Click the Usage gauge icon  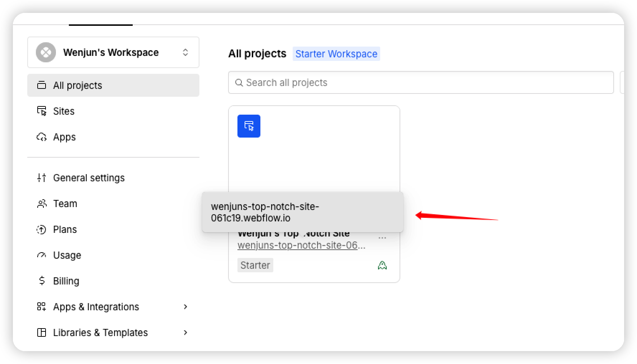click(42, 255)
